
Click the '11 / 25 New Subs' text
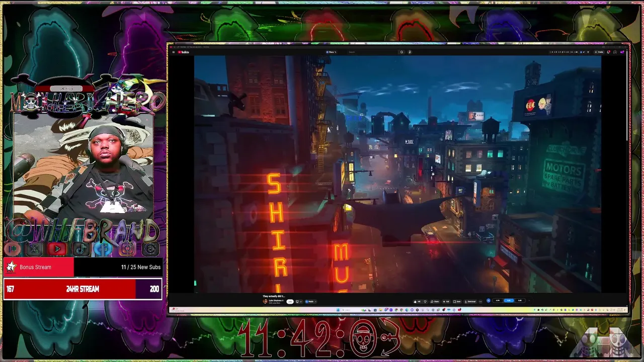pyautogui.click(x=141, y=267)
